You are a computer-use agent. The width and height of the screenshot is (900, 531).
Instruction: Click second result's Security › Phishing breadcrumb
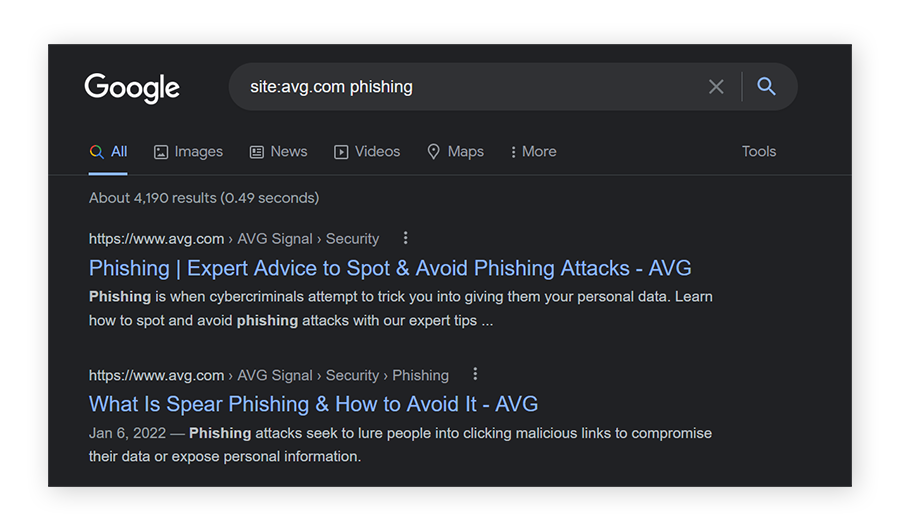tap(387, 376)
